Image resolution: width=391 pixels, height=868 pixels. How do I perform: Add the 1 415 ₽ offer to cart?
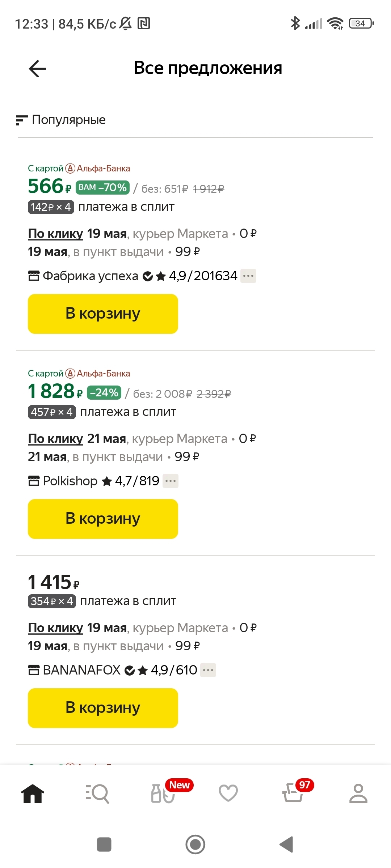coord(103,708)
